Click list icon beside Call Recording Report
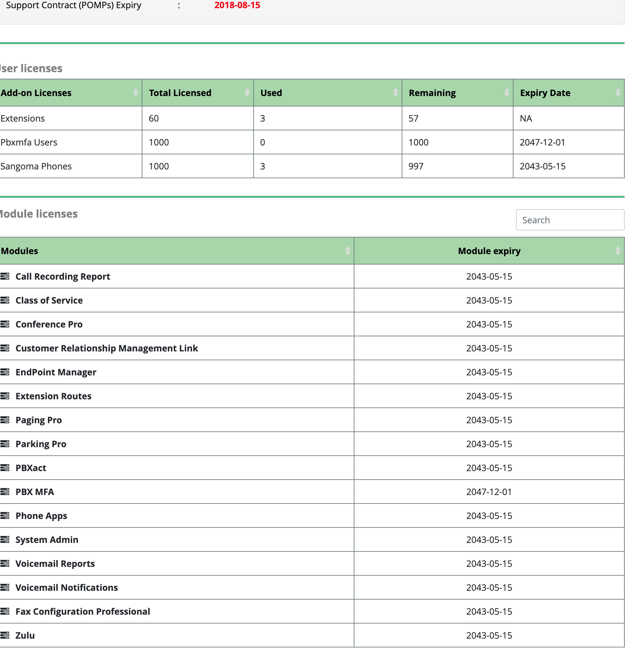625x672 pixels. pos(5,276)
